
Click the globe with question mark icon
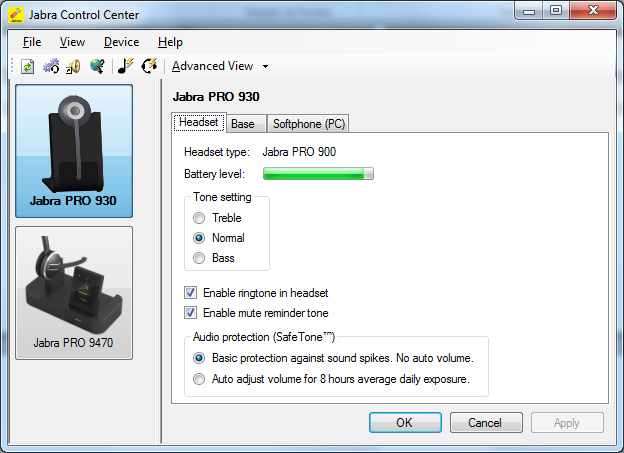(x=97, y=66)
